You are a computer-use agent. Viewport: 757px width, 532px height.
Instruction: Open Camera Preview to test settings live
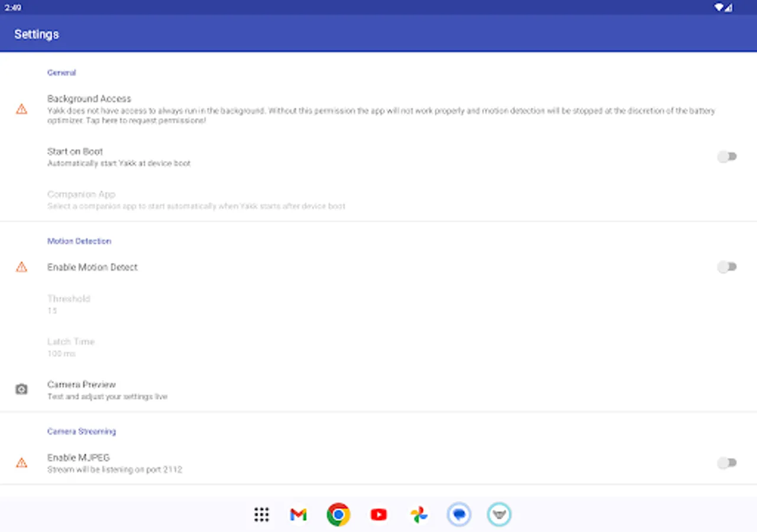coord(107,390)
